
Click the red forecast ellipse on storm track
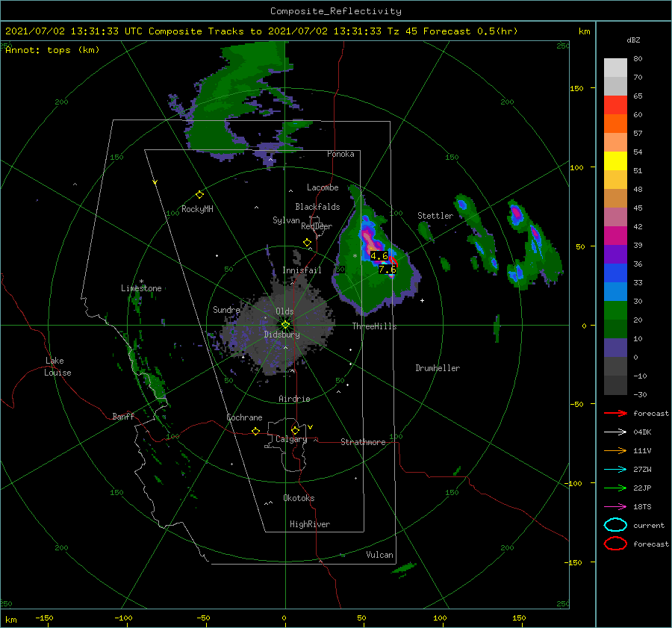(x=393, y=262)
